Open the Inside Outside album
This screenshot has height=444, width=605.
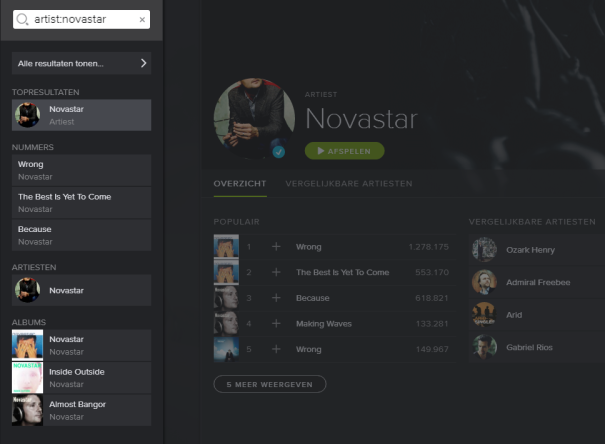point(81,378)
